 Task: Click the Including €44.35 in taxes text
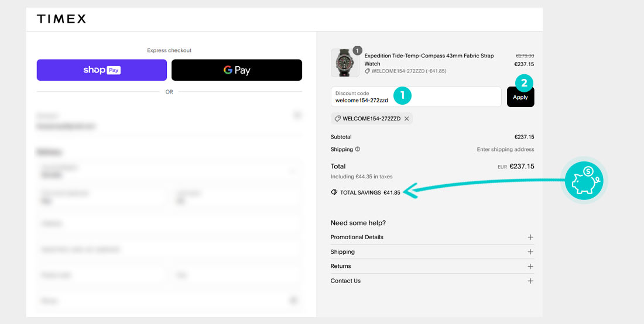361,177
